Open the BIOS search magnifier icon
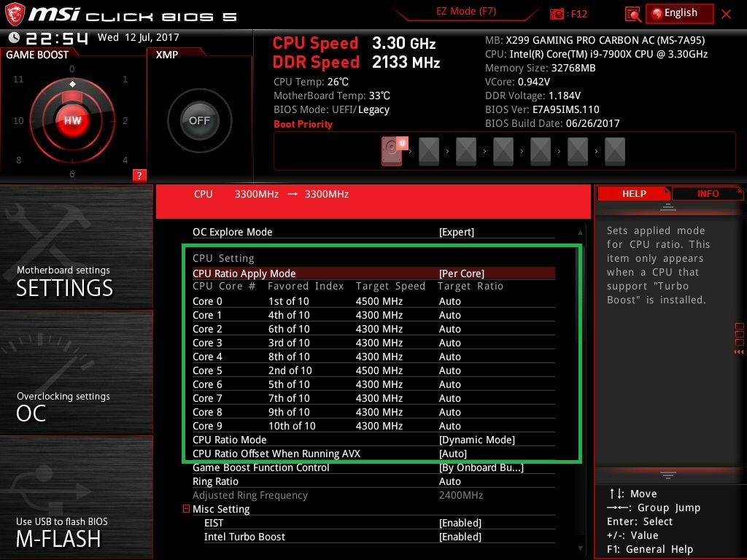The width and height of the screenshot is (747, 560). pos(633,14)
